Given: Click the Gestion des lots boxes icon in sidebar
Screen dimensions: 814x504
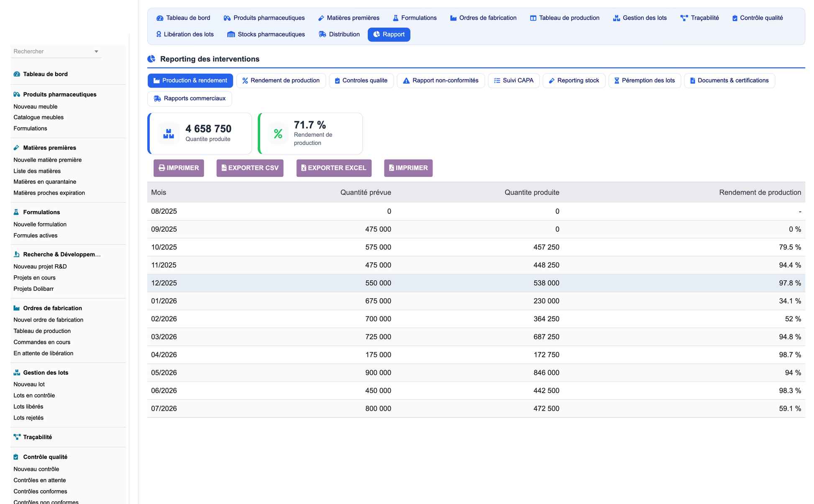Looking at the screenshot, I should click(17, 372).
